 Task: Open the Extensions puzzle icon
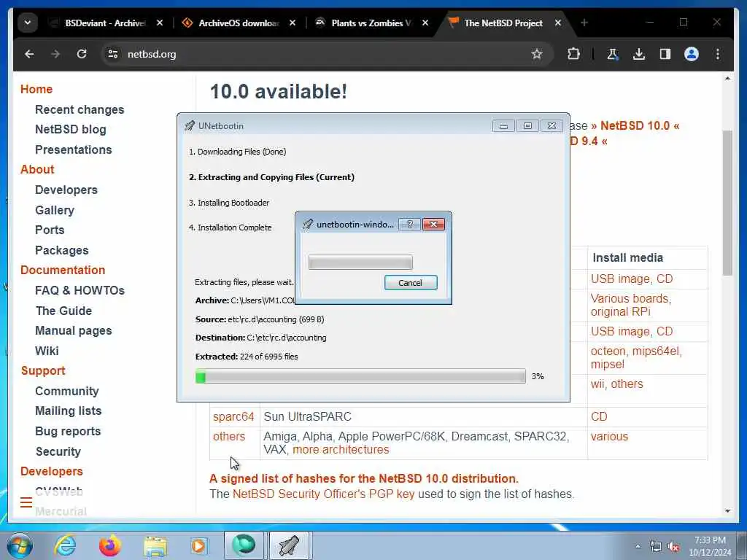pyautogui.click(x=573, y=54)
